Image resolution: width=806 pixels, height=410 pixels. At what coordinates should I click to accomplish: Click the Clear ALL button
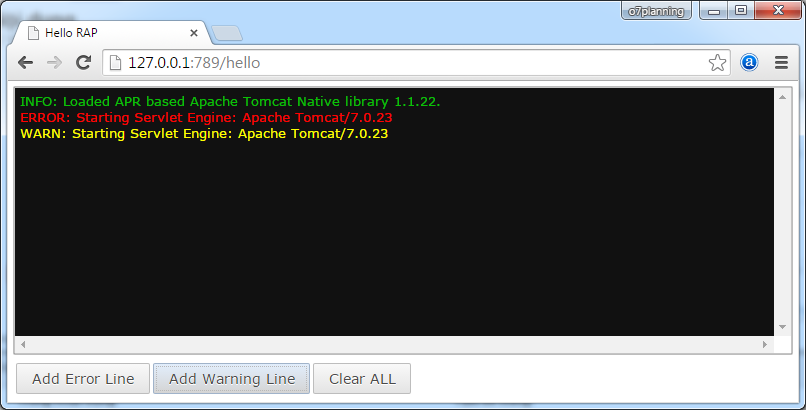point(362,379)
